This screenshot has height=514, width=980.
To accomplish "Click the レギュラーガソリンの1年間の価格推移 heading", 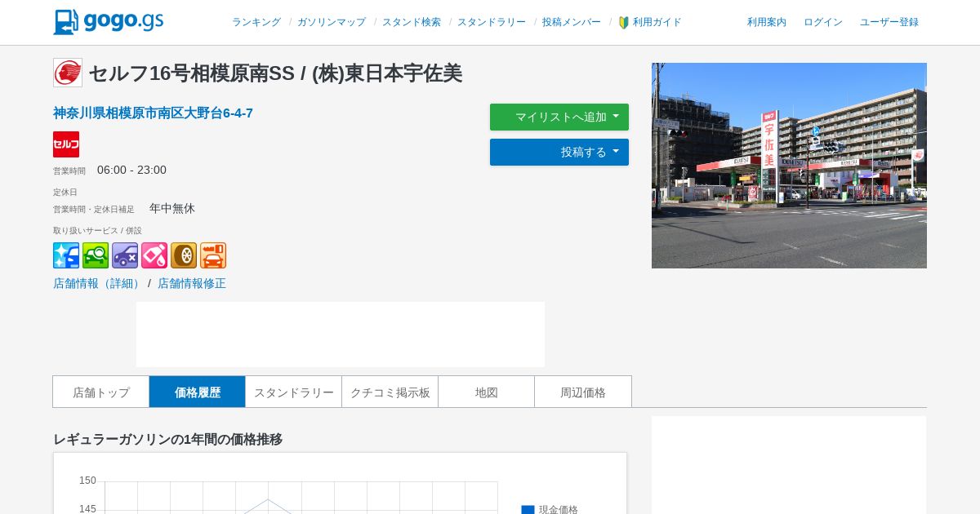I will tap(168, 439).
